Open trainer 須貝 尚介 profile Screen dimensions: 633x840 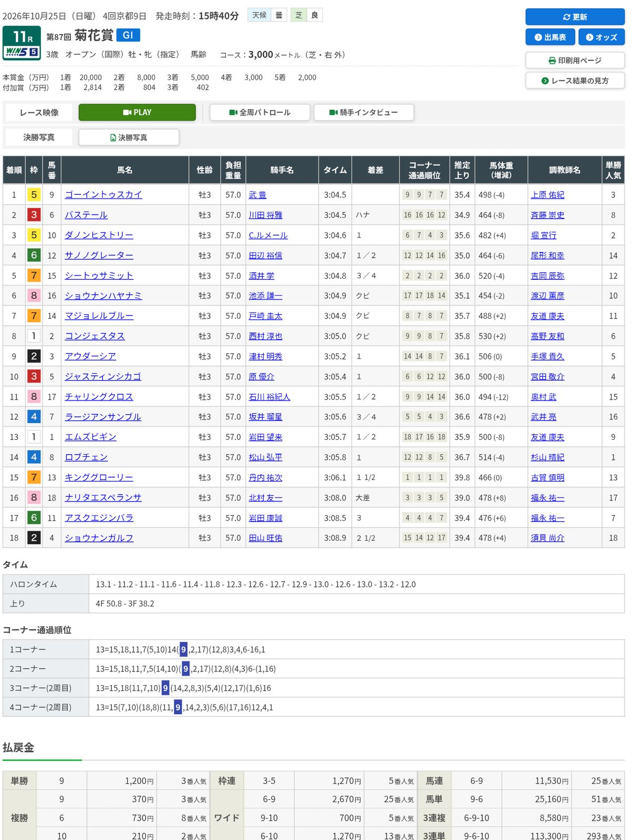tap(547, 538)
